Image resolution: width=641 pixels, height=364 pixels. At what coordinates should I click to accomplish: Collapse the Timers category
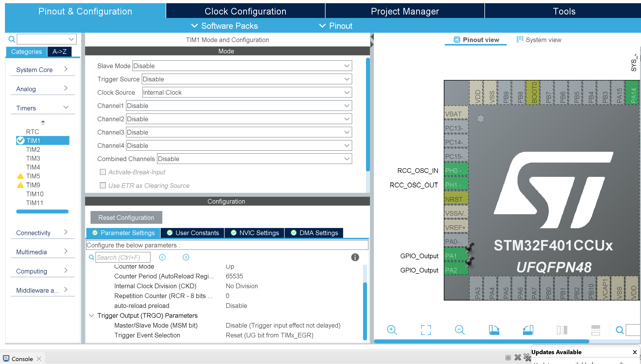pos(43,108)
